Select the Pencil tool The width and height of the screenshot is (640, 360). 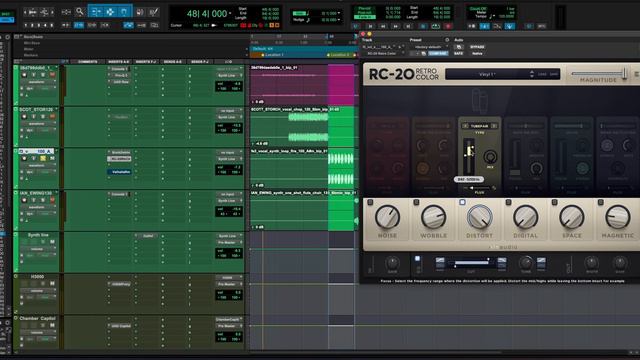[154, 12]
